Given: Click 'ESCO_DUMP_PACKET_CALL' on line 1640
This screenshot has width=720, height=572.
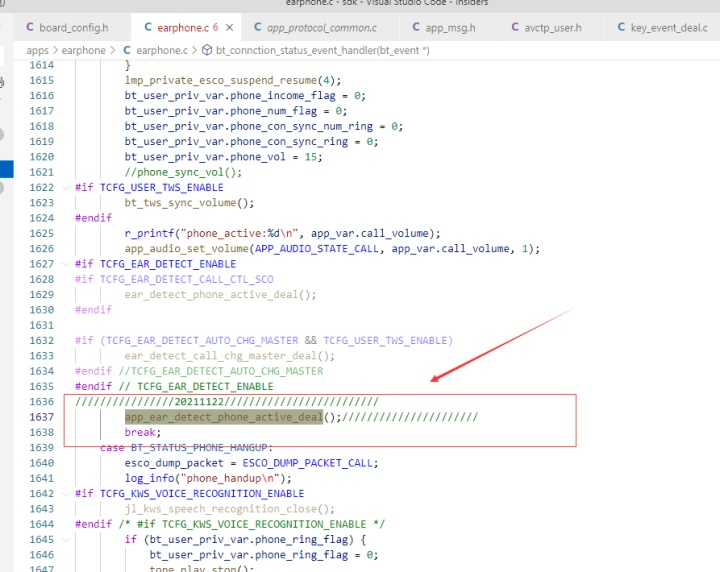Looking at the screenshot, I should tap(307, 463).
